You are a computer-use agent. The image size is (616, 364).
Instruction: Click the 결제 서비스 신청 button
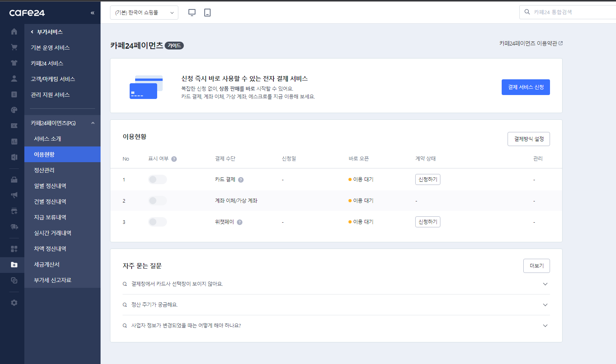pos(526,87)
